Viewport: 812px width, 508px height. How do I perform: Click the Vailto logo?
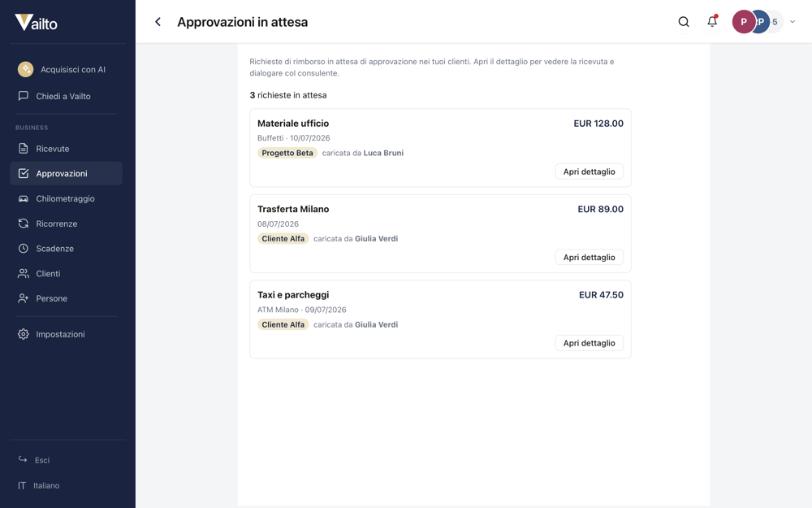37,22
